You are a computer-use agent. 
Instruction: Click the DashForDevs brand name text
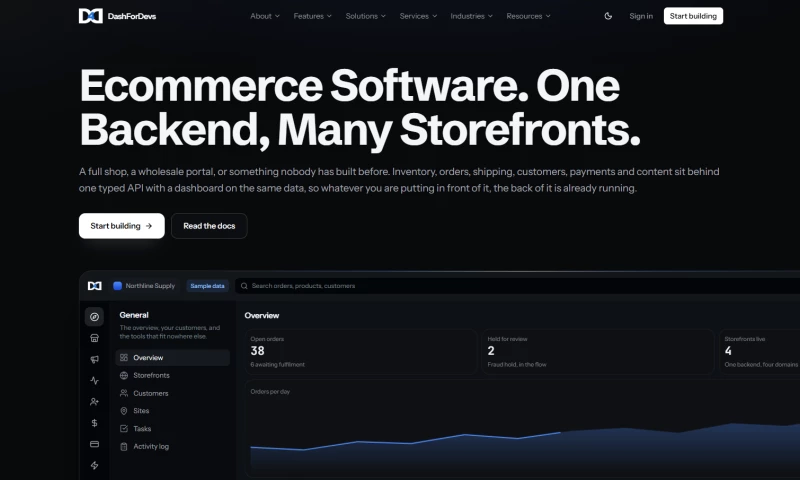click(x=132, y=16)
